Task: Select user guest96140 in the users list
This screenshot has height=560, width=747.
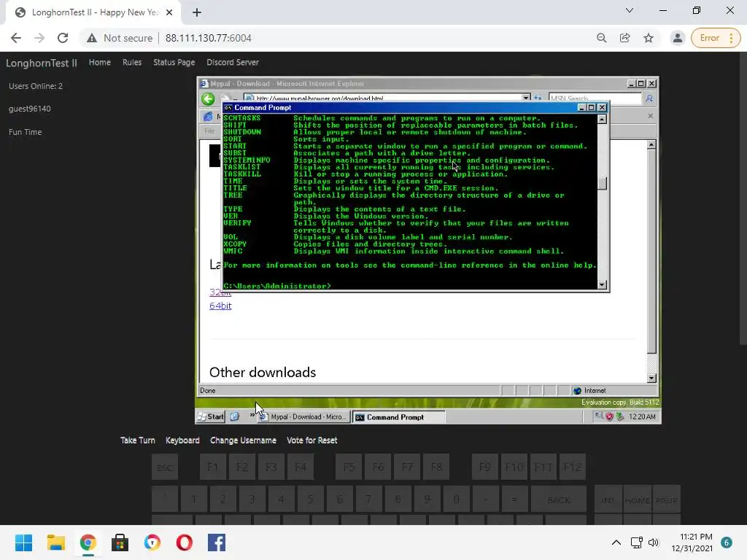Action: [x=29, y=109]
